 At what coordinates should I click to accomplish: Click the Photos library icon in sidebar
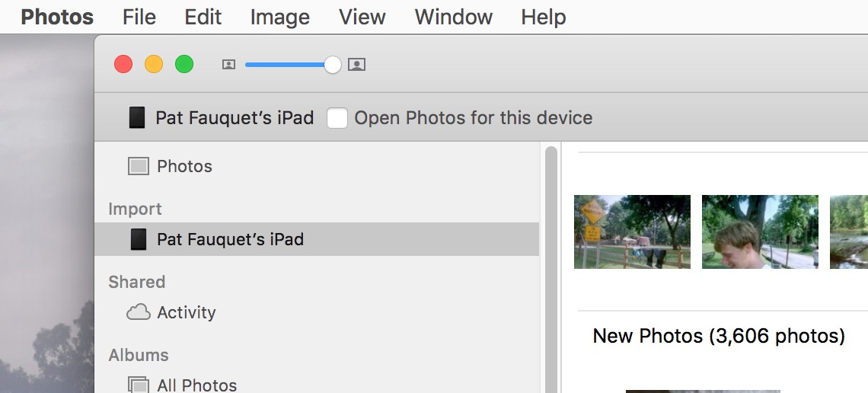(138, 166)
